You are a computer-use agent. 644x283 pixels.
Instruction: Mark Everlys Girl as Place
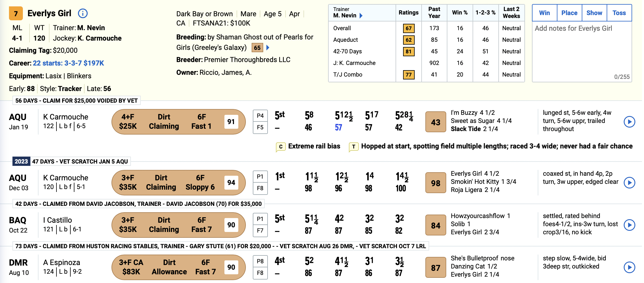pos(569,13)
